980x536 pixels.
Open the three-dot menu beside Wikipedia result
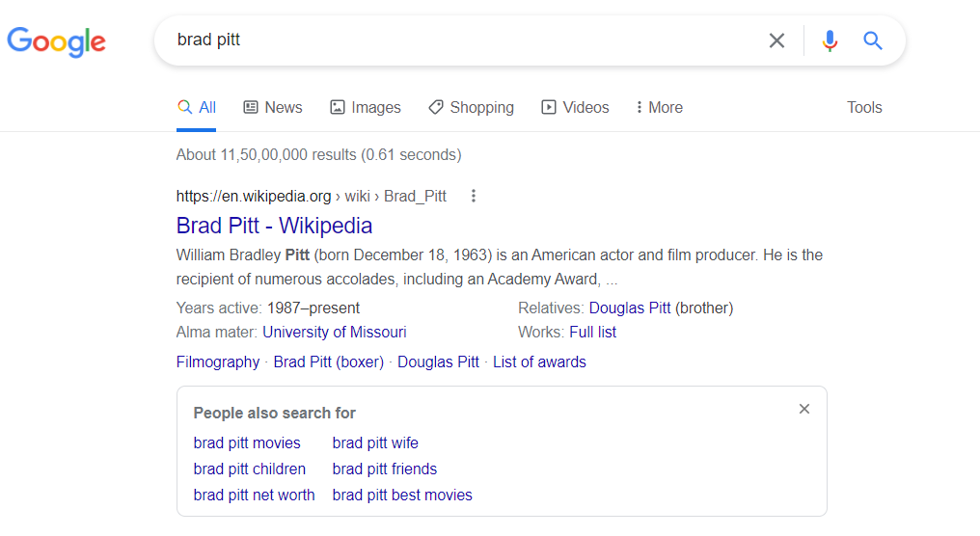[474, 196]
